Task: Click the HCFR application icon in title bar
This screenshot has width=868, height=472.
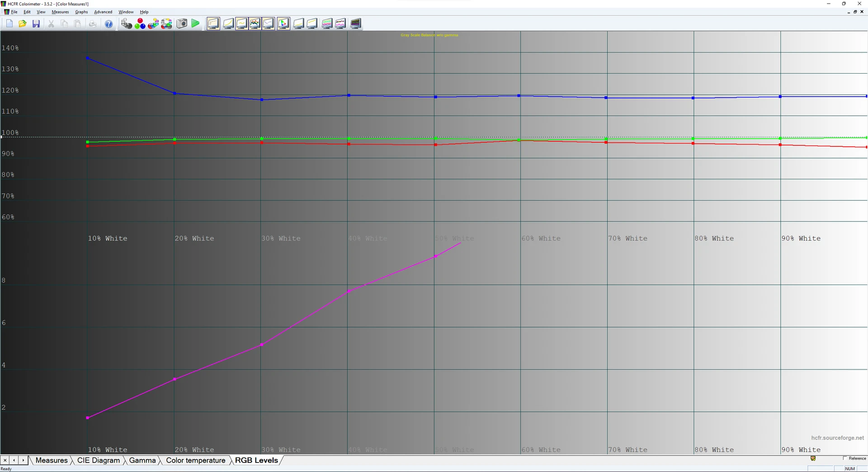Action: tap(4, 4)
